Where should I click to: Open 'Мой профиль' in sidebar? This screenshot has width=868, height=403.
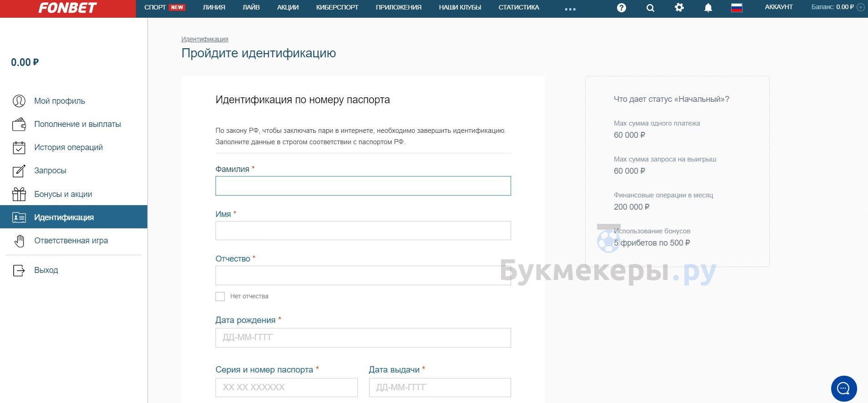59,101
